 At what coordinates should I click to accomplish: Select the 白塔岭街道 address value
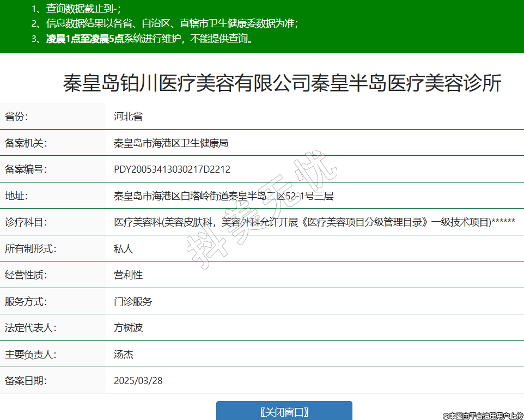[x=223, y=196]
